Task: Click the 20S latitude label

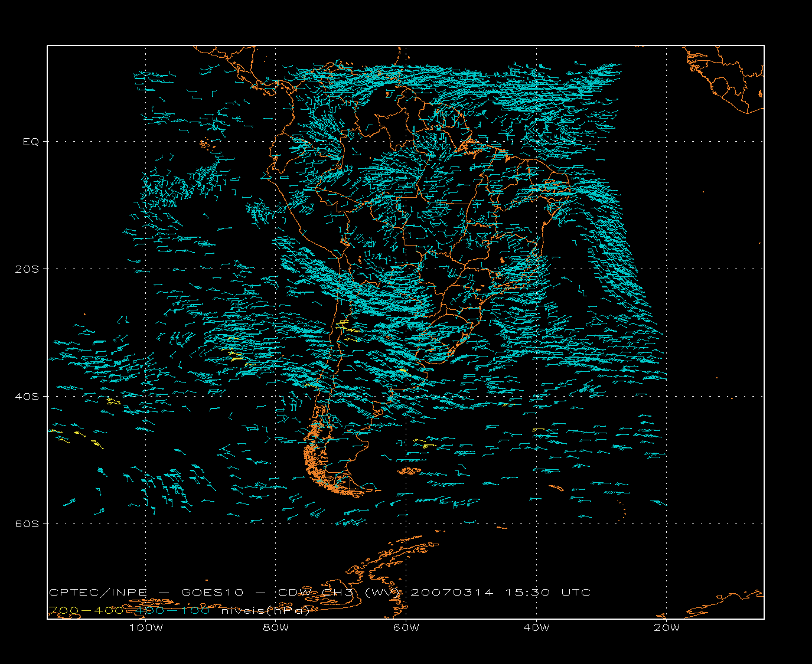Action: coord(27,269)
